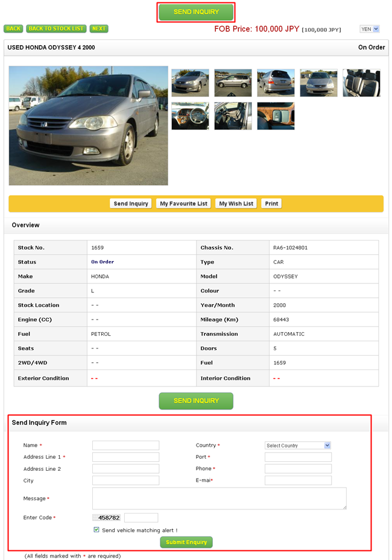This screenshot has width=392, height=560.
Task: Click the On Order status value
Action: [x=103, y=262]
